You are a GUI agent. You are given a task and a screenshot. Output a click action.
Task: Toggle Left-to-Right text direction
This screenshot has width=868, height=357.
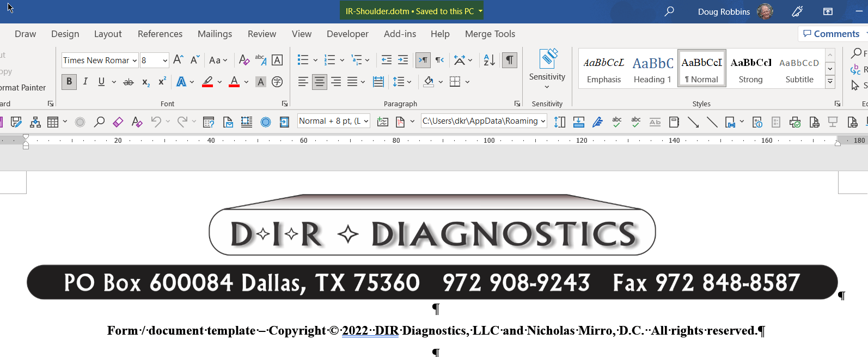[423, 60]
